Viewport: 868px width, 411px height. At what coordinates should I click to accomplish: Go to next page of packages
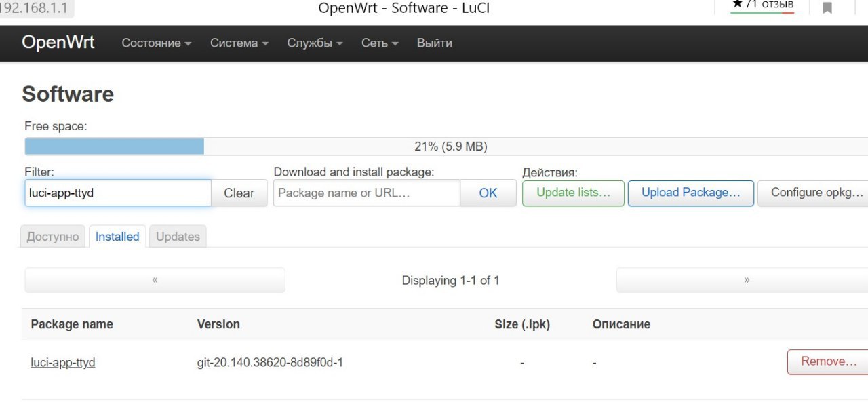click(743, 280)
